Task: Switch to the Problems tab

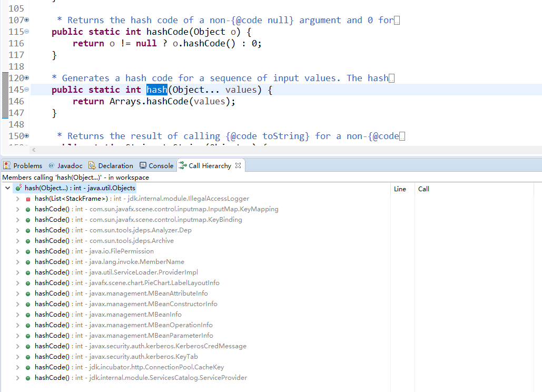Action: tap(23, 165)
